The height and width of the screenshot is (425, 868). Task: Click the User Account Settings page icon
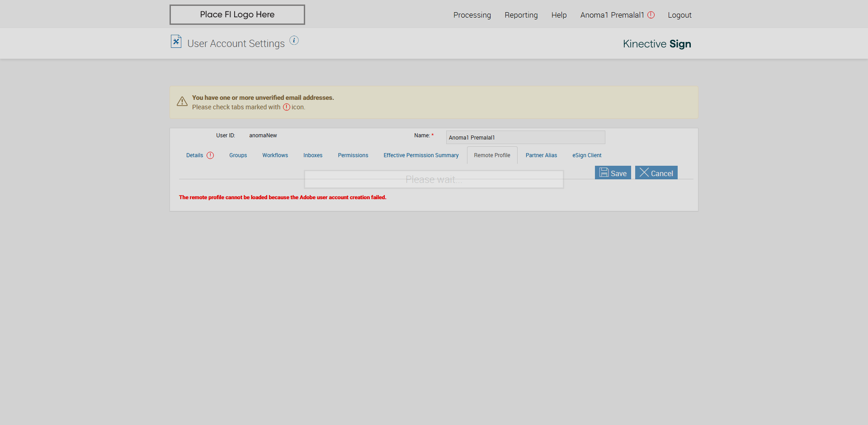[x=176, y=42]
